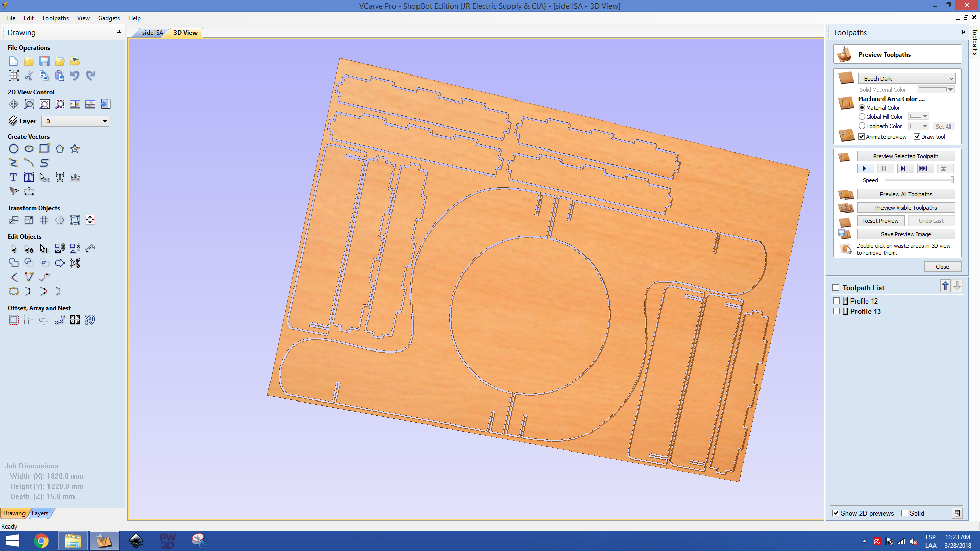Select Material Color radio option

pos(862,108)
